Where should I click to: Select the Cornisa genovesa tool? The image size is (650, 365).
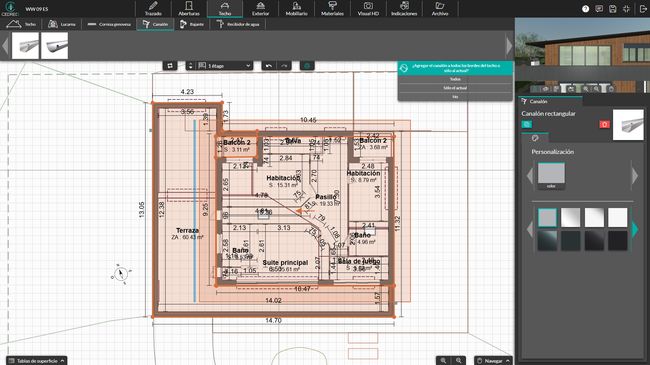tap(109, 24)
